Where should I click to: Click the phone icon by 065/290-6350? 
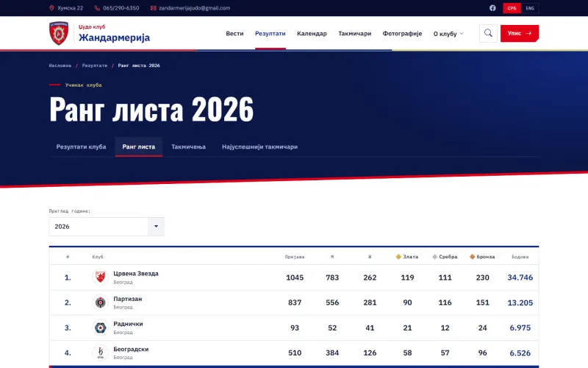97,8
